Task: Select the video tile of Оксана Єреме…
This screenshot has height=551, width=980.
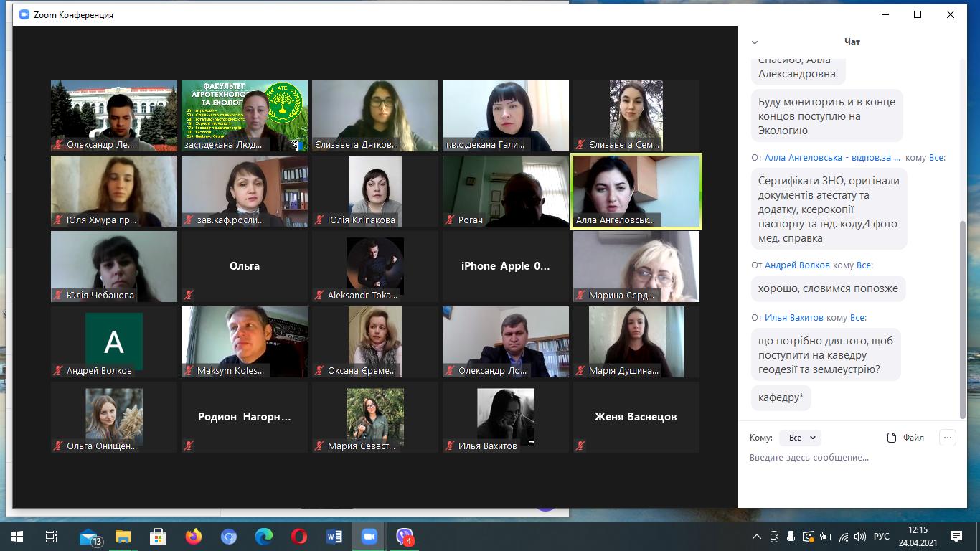Action: coord(375,342)
